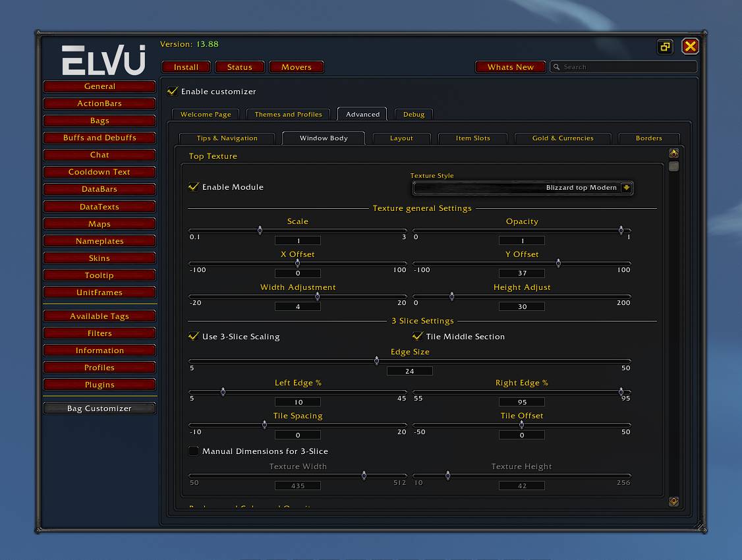Open the DataTexts category
This screenshot has height=560, width=742.
[x=100, y=207]
